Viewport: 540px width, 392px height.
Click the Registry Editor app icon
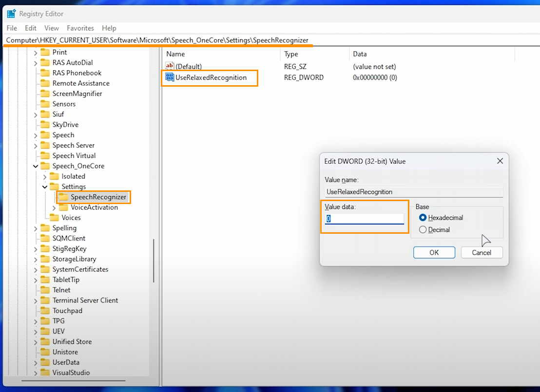(x=11, y=14)
